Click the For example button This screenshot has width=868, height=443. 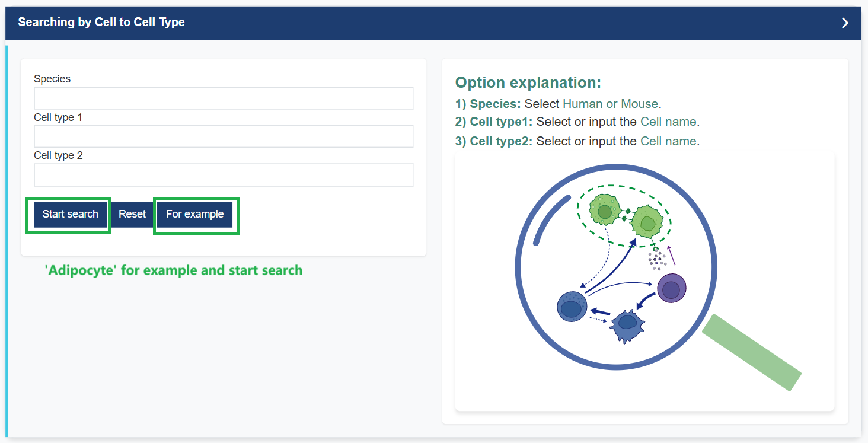click(x=195, y=214)
